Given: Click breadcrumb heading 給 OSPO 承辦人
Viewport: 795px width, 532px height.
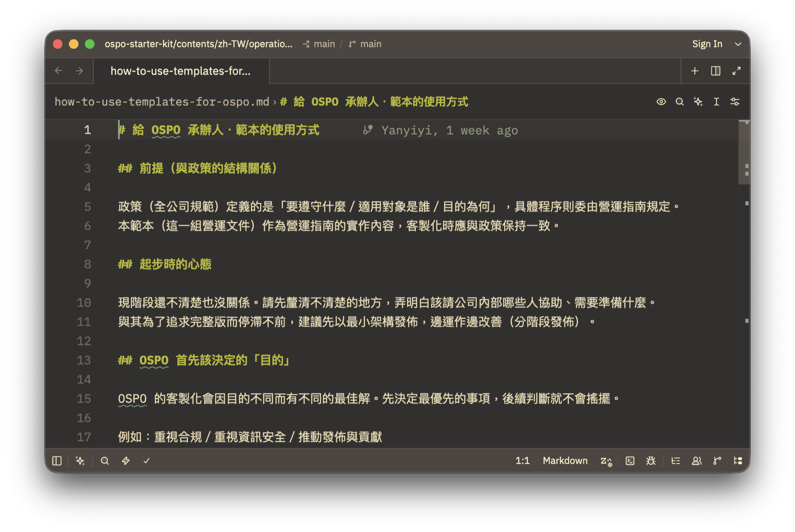Looking at the screenshot, I should click(x=375, y=102).
